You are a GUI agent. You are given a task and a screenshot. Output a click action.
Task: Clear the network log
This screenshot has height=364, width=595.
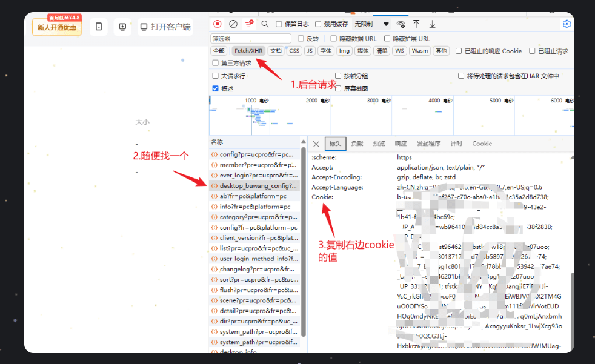[x=233, y=24]
